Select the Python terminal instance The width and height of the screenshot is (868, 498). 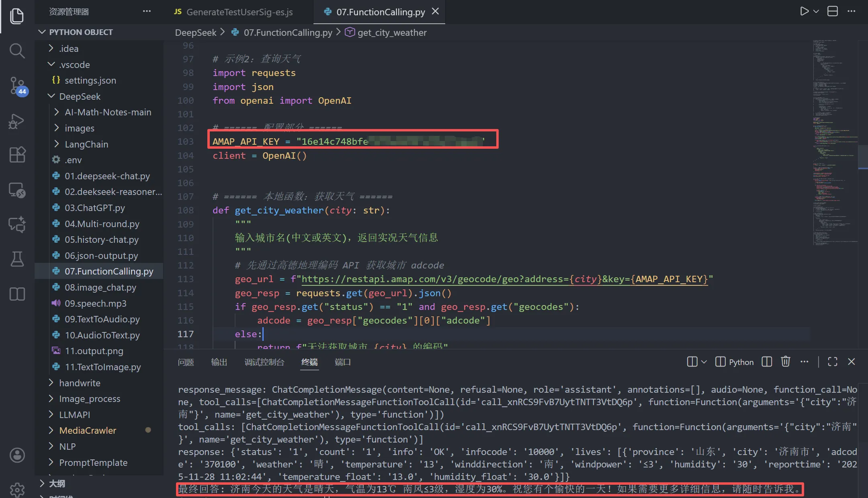735,362
